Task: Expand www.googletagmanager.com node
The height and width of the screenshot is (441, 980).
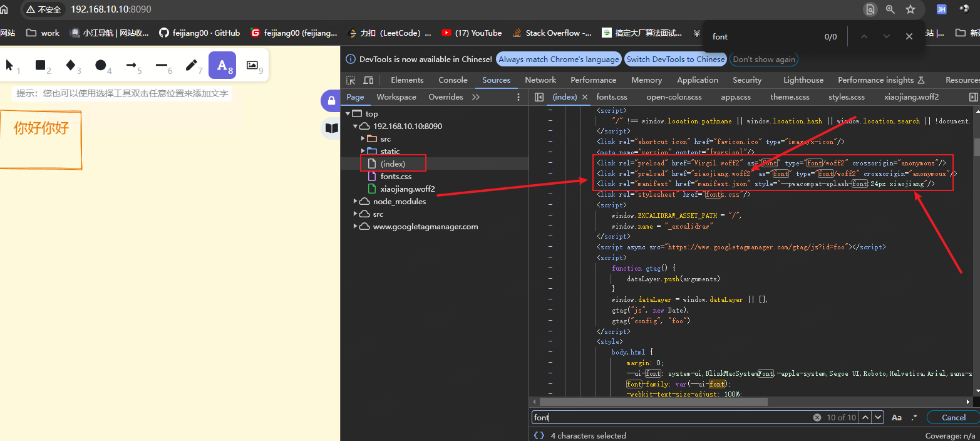Action: [x=355, y=226]
